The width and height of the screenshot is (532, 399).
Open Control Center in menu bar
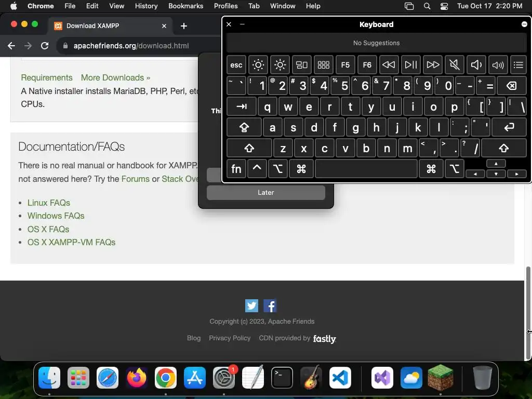click(444, 6)
